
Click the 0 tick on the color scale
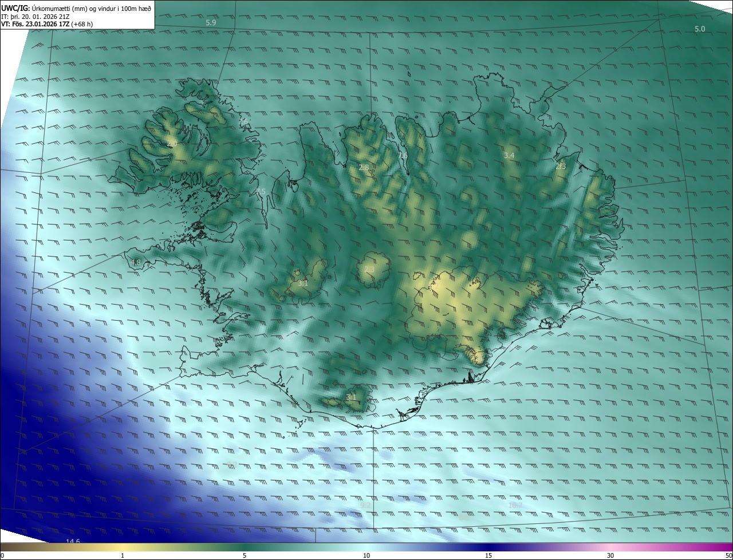coord(2,556)
